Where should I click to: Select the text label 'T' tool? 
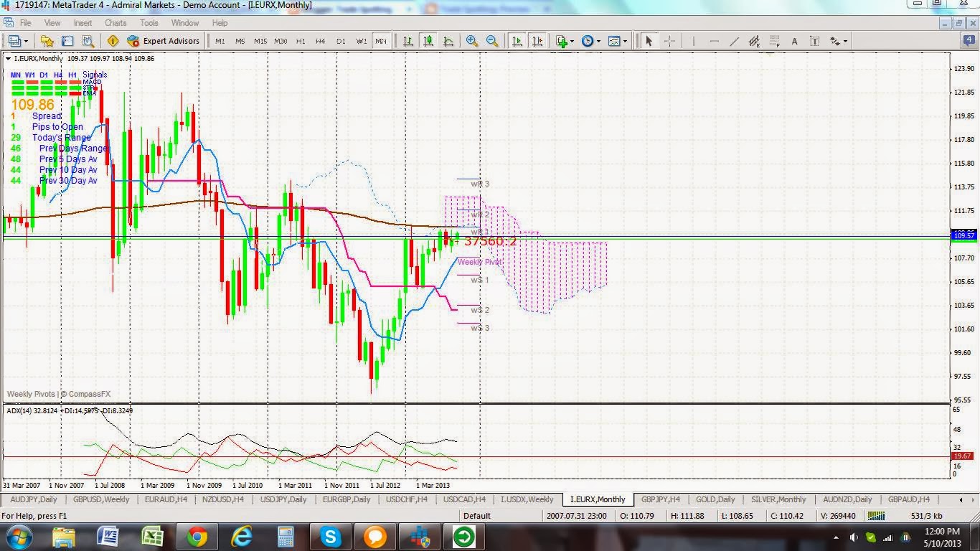[814, 41]
